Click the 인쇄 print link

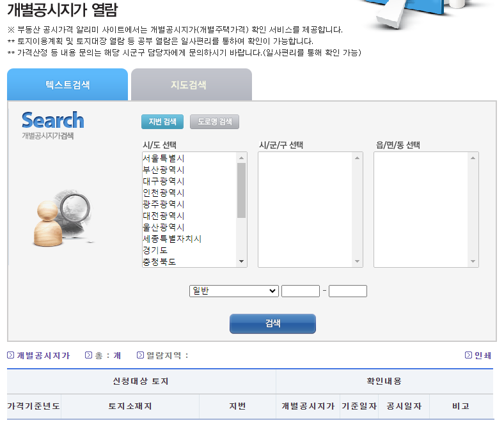(x=482, y=355)
